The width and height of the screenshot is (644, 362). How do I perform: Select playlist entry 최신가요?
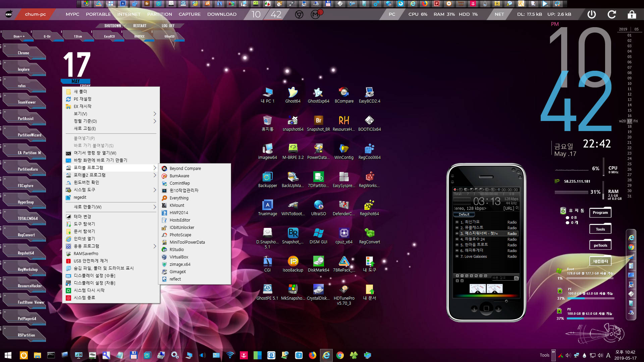(x=486, y=222)
